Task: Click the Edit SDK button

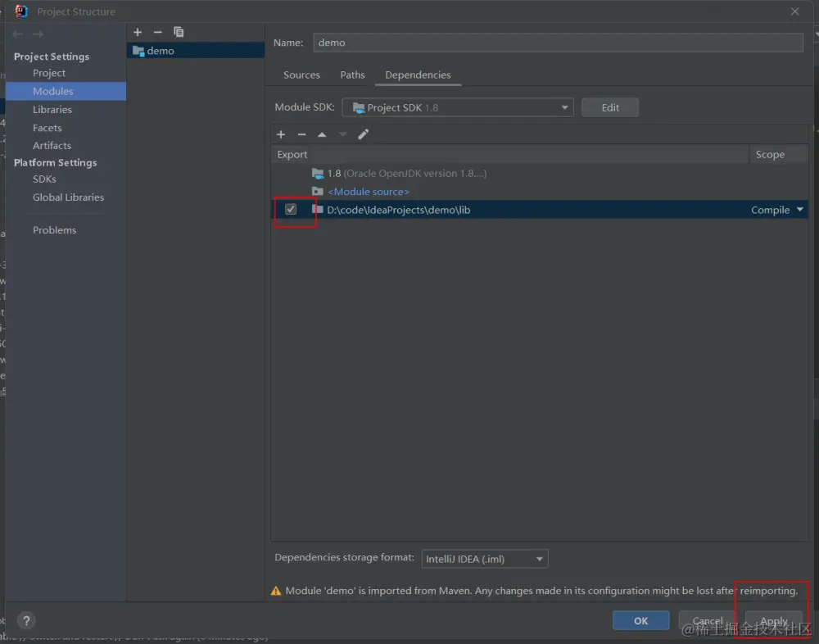Action: coord(610,107)
